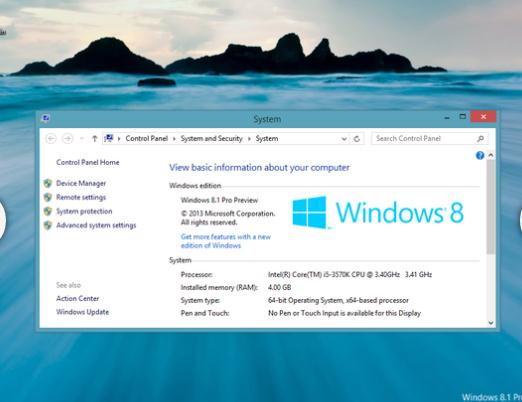The image size is (522, 402).
Task: Go up one level with the Up arrow
Action: coord(94,139)
